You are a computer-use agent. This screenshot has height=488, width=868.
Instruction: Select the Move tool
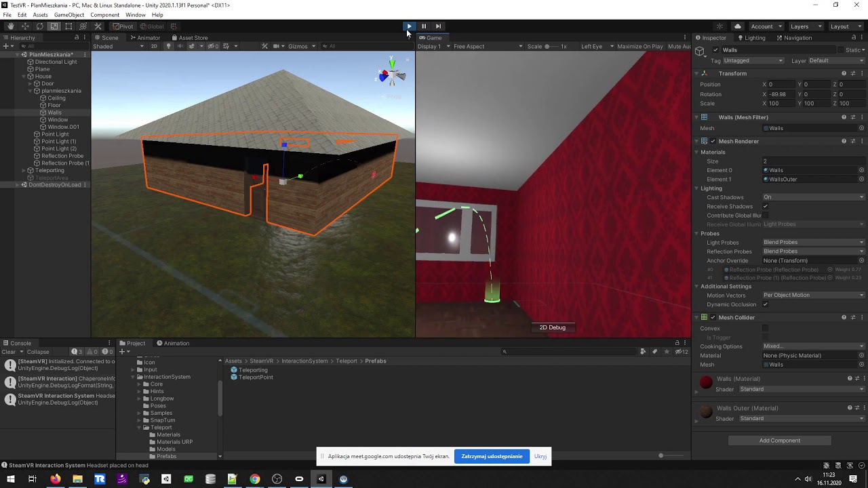[25, 26]
